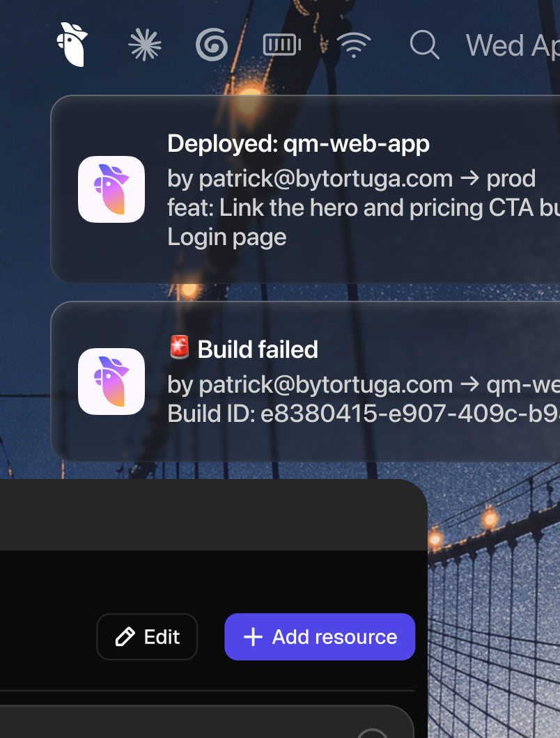Open Spotlight search from the magnifier icon

424,45
